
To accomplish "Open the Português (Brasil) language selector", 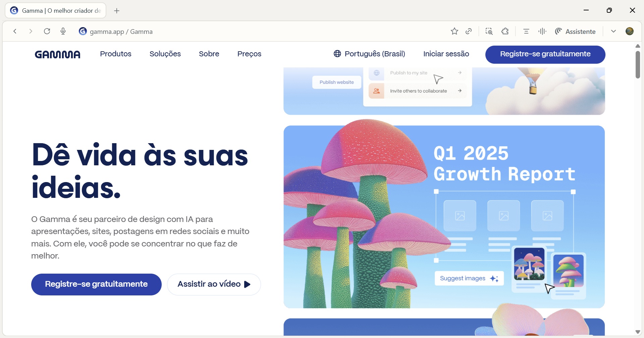I will tap(369, 54).
